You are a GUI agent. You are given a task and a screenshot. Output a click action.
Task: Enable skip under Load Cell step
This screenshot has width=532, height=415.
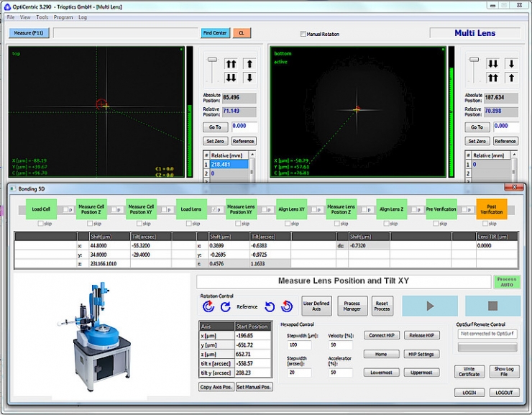point(41,223)
